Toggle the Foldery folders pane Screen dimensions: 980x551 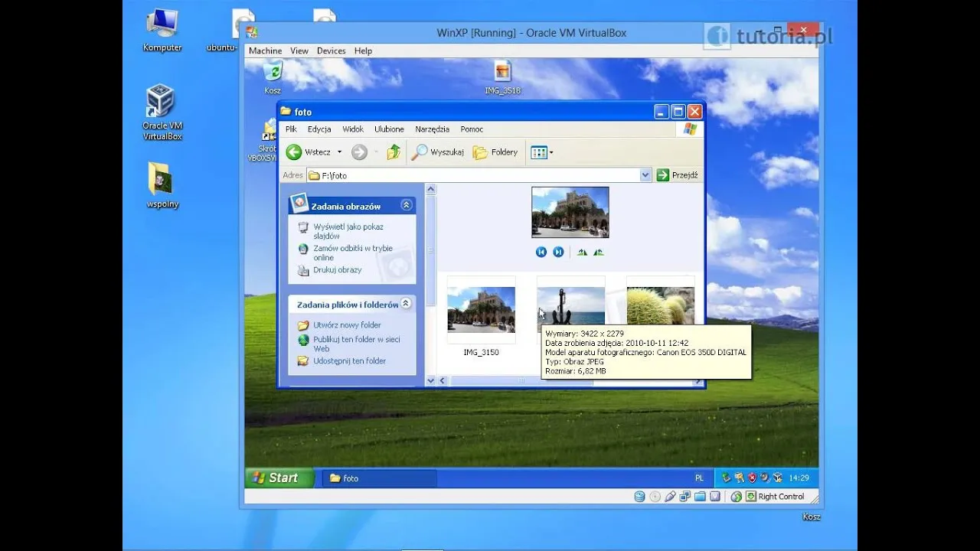[x=495, y=152]
